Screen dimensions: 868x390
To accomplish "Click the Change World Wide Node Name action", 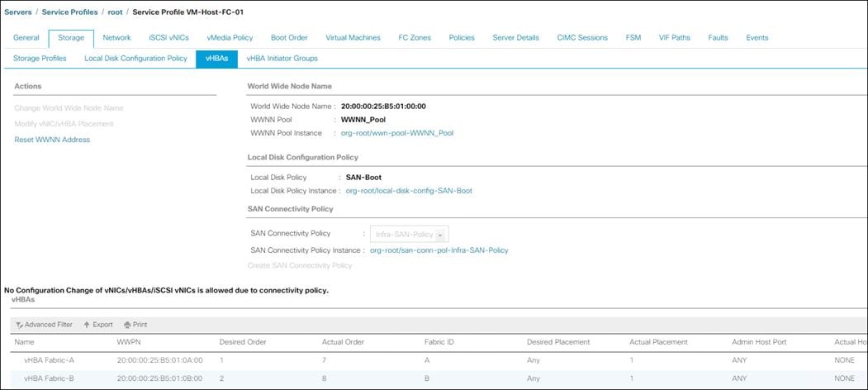I will (x=69, y=108).
